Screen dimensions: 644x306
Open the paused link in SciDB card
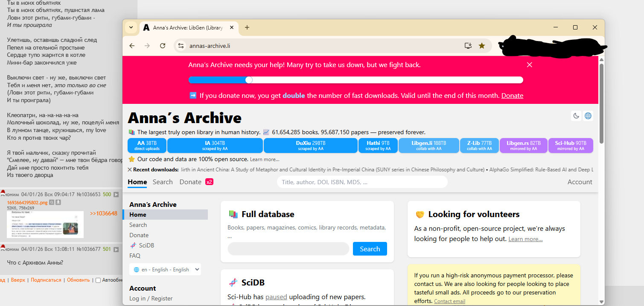[x=276, y=297]
